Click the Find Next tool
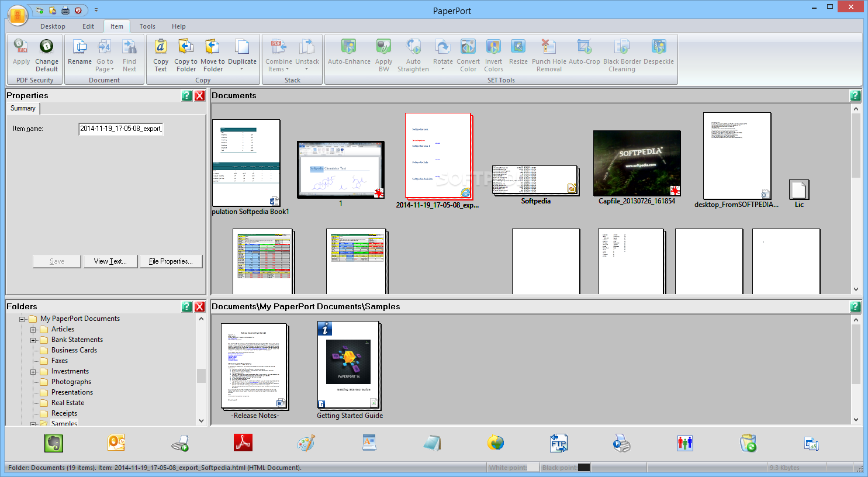868x477 pixels. [x=129, y=56]
